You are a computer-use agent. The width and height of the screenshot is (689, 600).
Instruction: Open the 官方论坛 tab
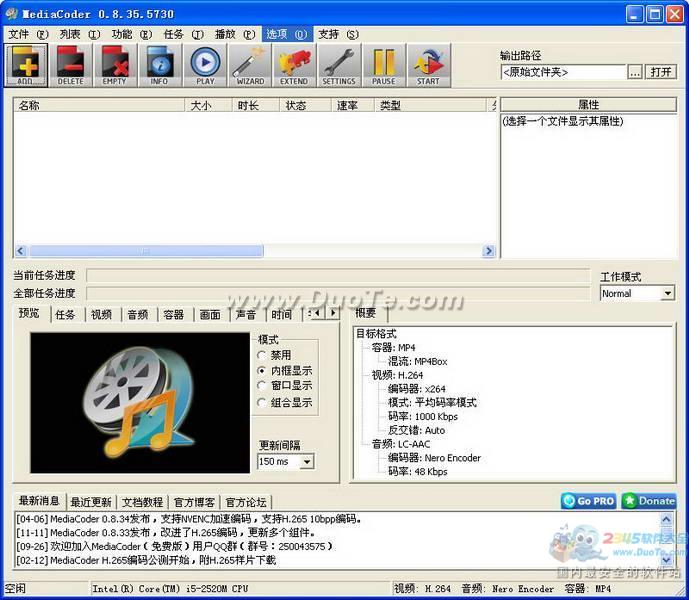[x=246, y=502]
